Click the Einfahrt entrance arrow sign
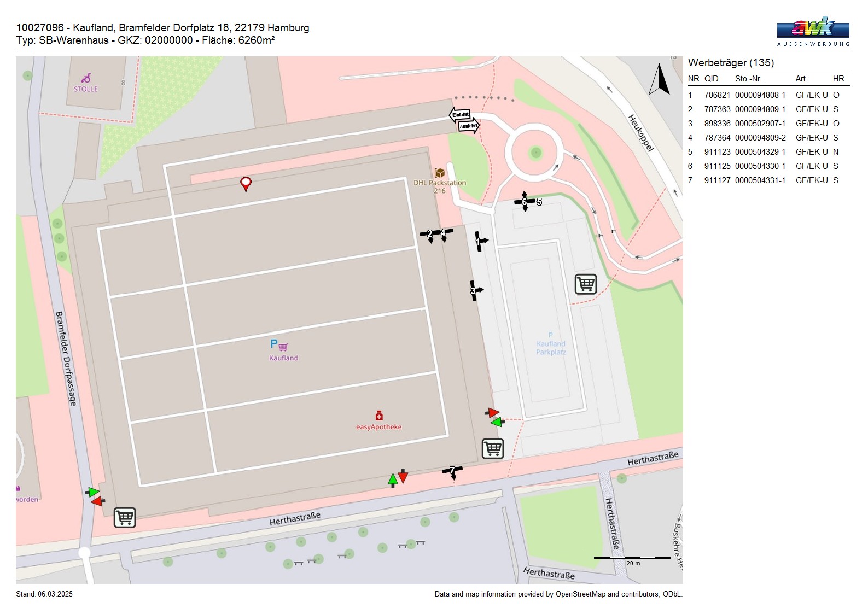This screenshot has height=614, width=868. pyautogui.click(x=460, y=115)
